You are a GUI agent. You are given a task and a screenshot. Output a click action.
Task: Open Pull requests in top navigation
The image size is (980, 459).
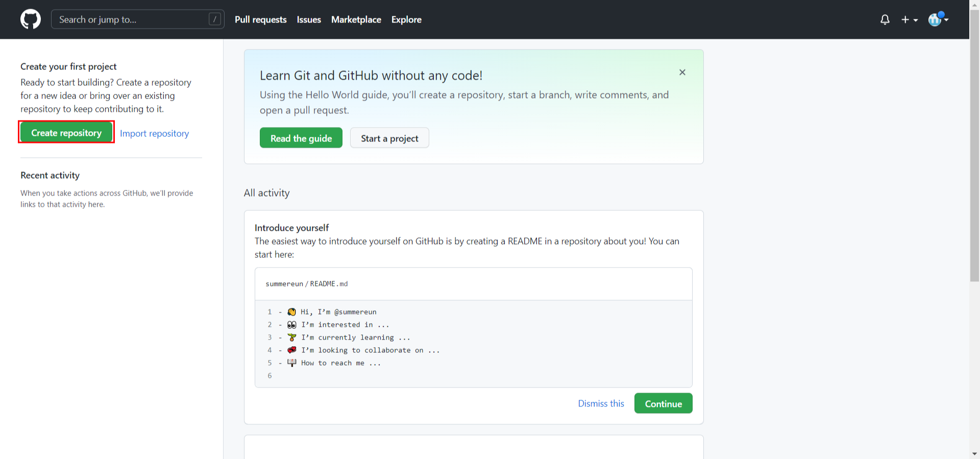coord(261,19)
